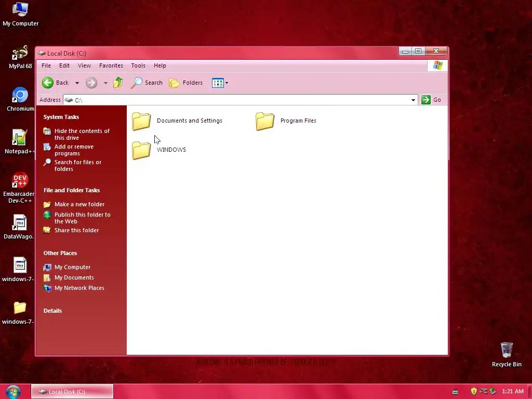Select the windows-7- file desktop icon
Image resolution: width=532 pixels, height=399 pixels.
(x=19, y=270)
